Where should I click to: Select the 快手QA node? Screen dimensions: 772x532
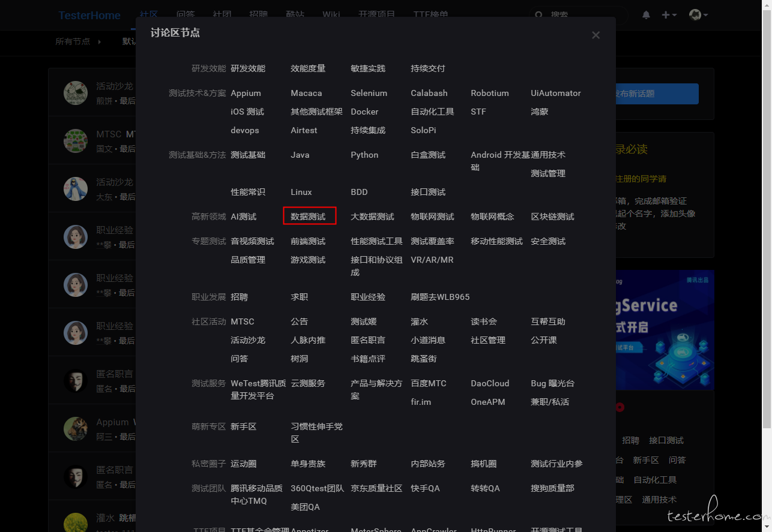tap(425, 488)
